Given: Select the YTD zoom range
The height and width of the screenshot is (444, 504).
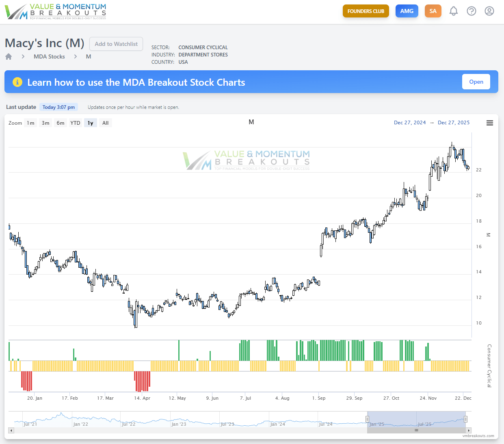Looking at the screenshot, I should [75, 123].
